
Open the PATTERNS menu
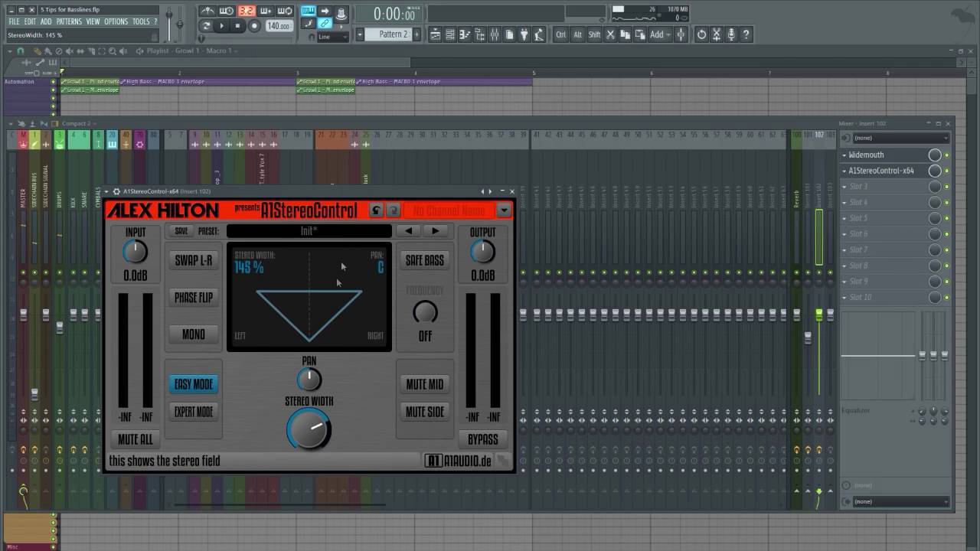pos(69,21)
